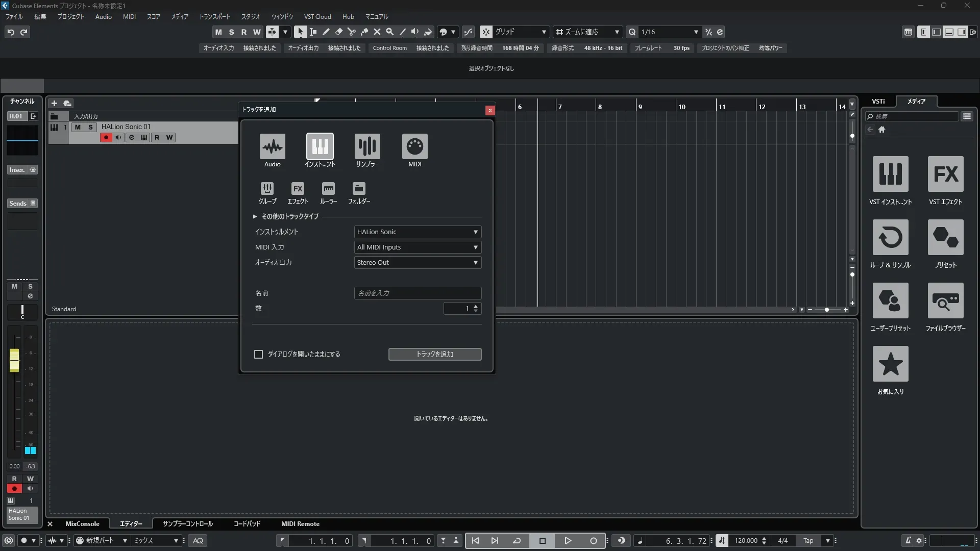The height and width of the screenshot is (551, 980).
Task: Click the トラックを追加 button
Action: (434, 355)
